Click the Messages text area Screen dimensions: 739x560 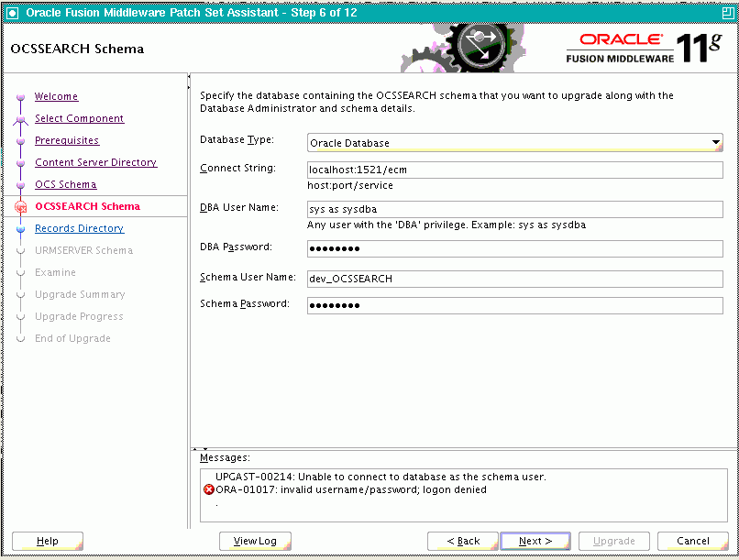click(x=464, y=495)
